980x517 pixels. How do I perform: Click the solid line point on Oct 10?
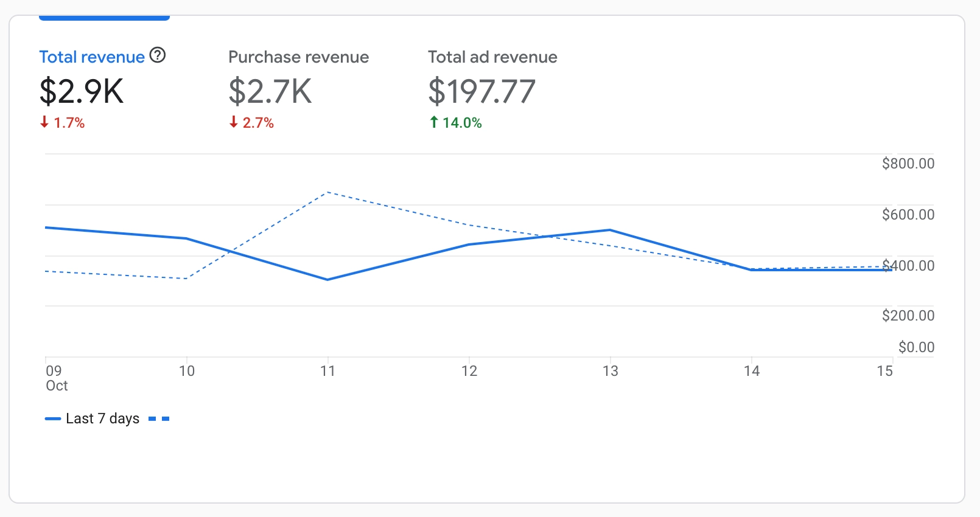point(186,238)
